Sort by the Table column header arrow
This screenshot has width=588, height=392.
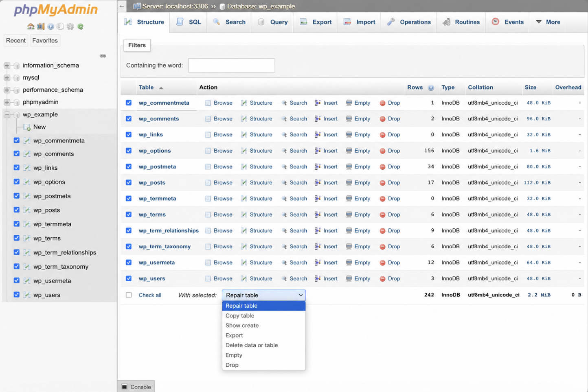(161, 88)
